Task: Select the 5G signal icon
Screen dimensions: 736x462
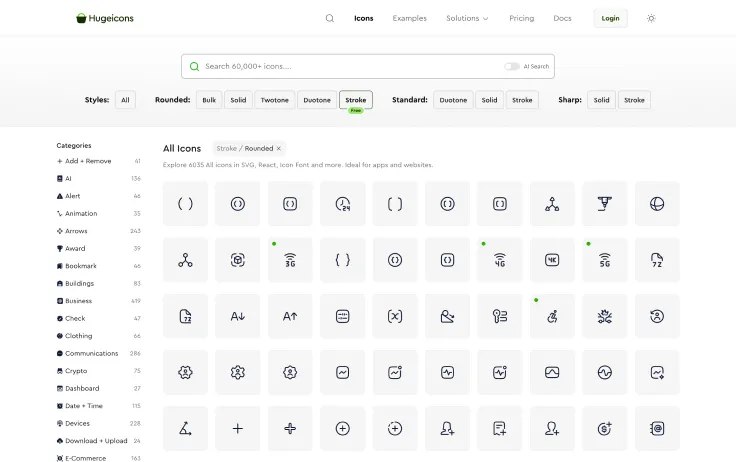Action: [x=605, y=260]
